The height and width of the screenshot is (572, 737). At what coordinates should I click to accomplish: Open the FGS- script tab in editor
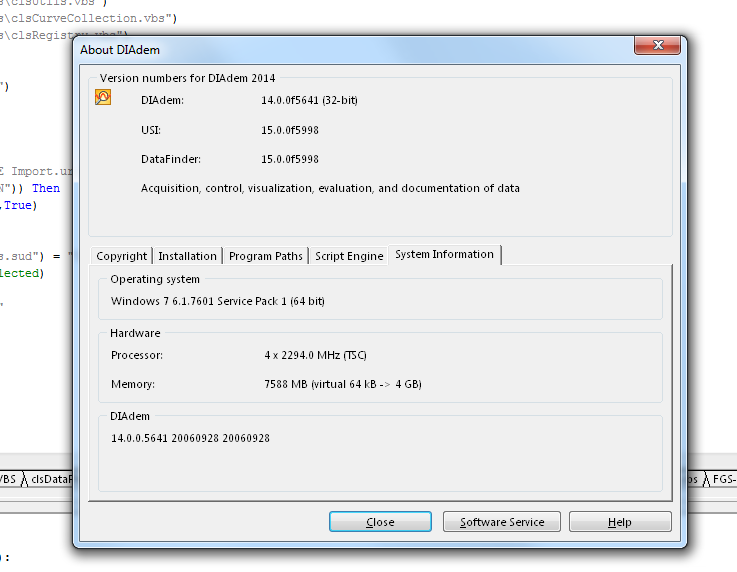click(x=721, y=479)
